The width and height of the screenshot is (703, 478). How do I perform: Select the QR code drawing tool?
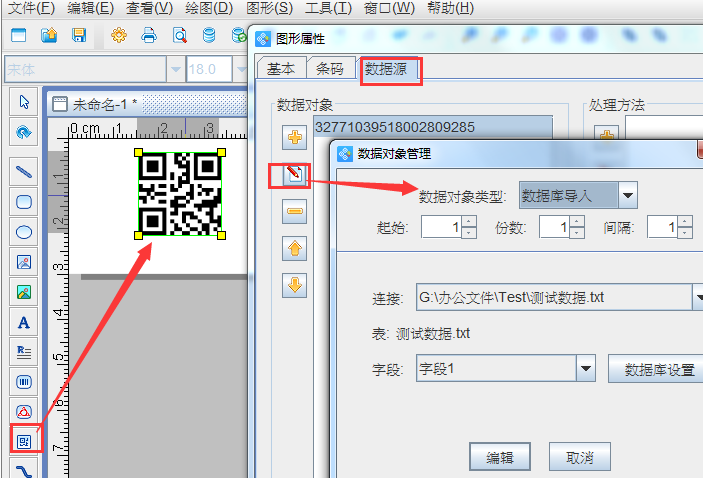pyautogui.click(x=24, y=438)
